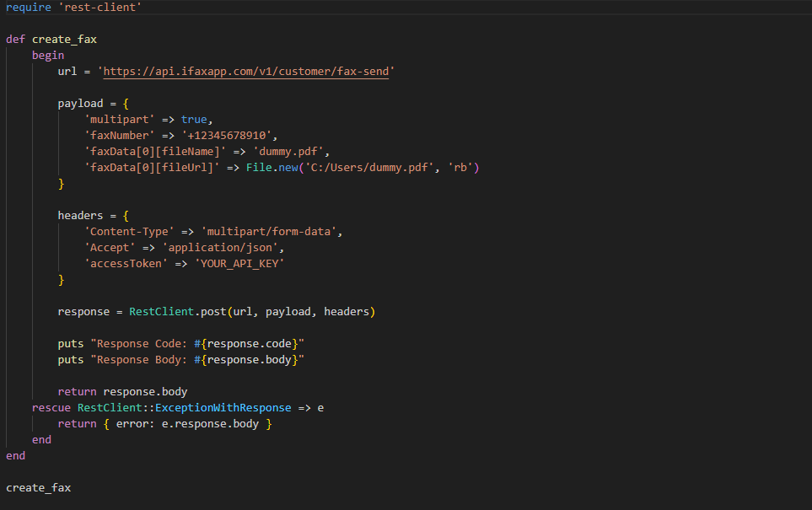Click the payload hash opening brace

(x=124, y=103)
